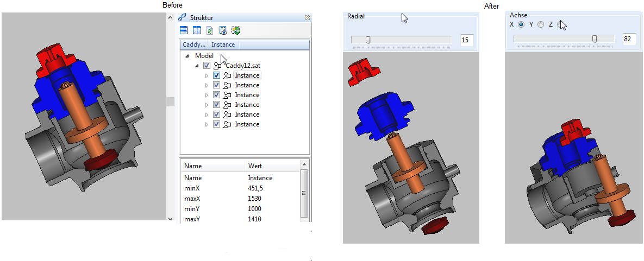The height and width of the screenshot is (261, 644).
Task: Click the green checkmark selection icon
Action: (235, 30)
